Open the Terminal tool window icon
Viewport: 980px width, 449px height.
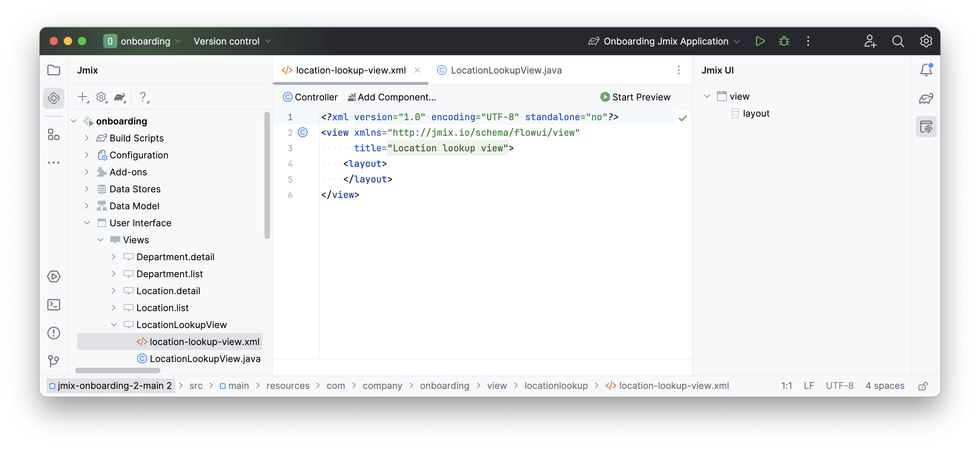pyautogui.click(x=54, y=304)
